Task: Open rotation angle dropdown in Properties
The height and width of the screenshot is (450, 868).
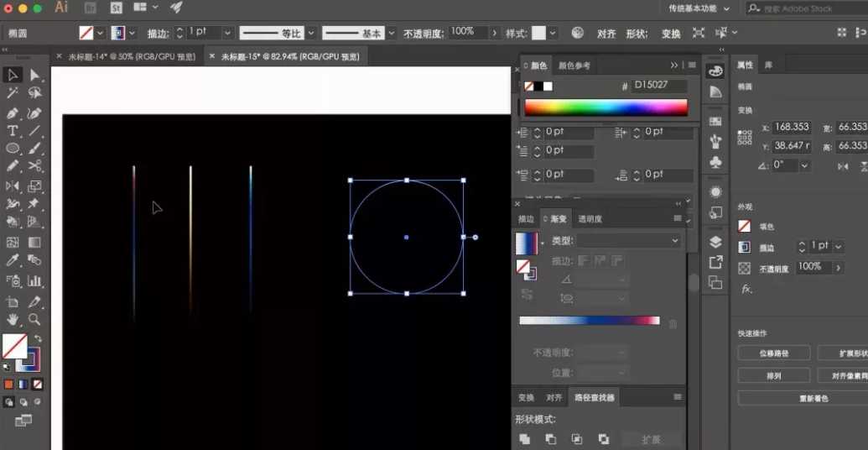Action: point(804,165)
